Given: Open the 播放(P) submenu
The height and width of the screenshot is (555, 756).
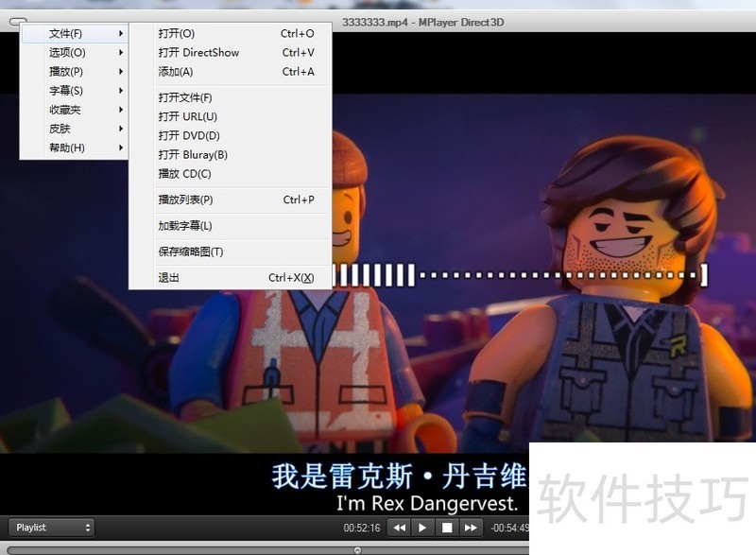Looking at the screenshot, I should [x=74, y=71].
